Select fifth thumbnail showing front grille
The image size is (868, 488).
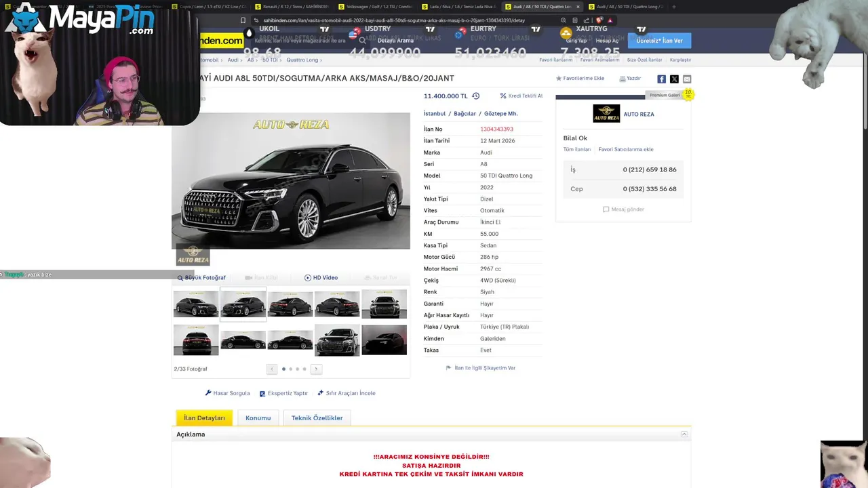[x=384, y=304]
